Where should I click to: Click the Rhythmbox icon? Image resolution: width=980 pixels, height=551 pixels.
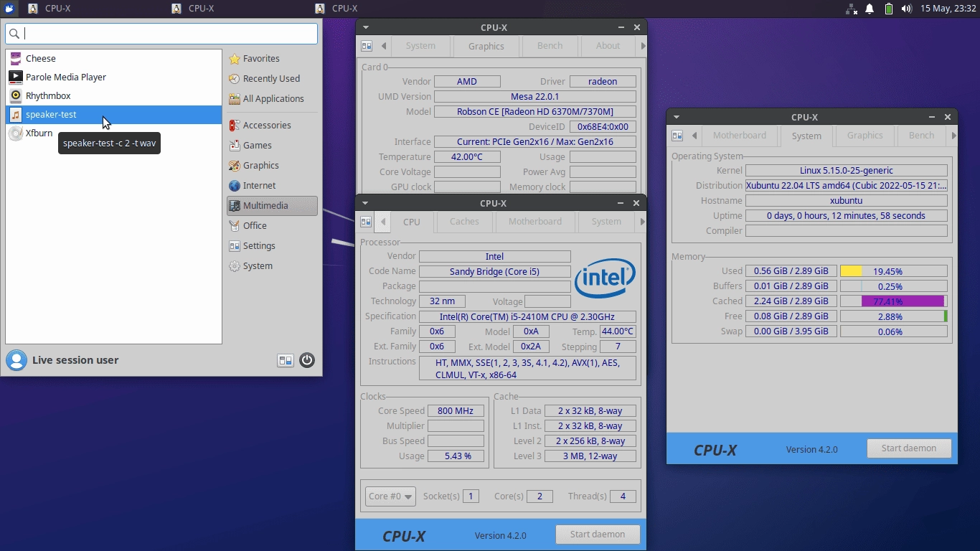click(x=16, y=96)
